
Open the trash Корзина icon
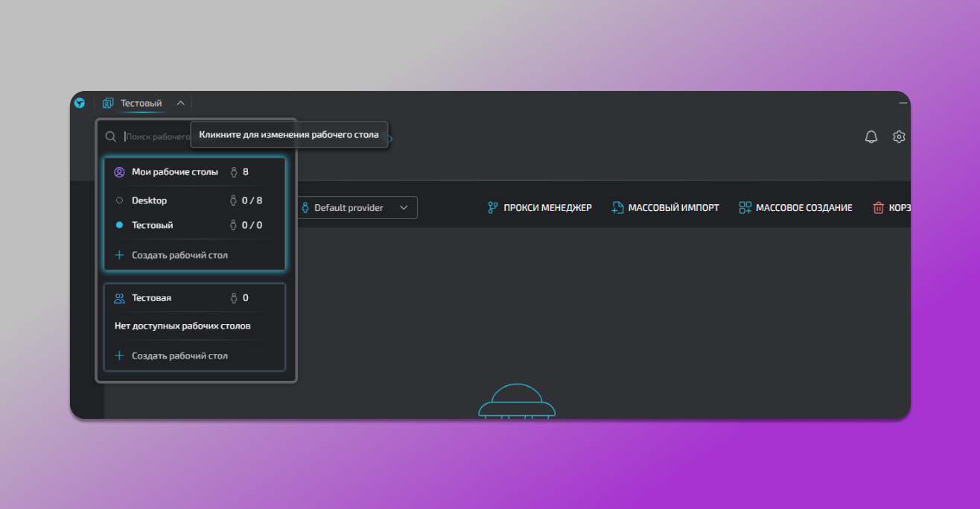click(x=879, y=208)
